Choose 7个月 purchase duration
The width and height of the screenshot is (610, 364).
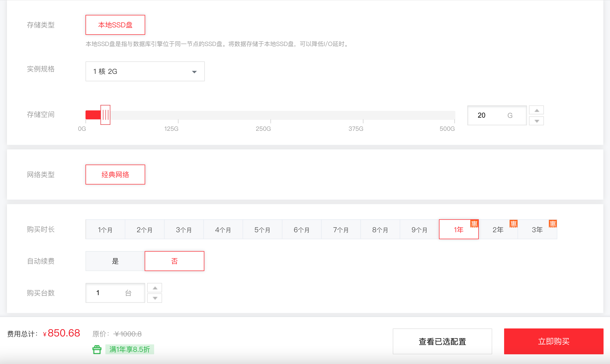point(341,229)
